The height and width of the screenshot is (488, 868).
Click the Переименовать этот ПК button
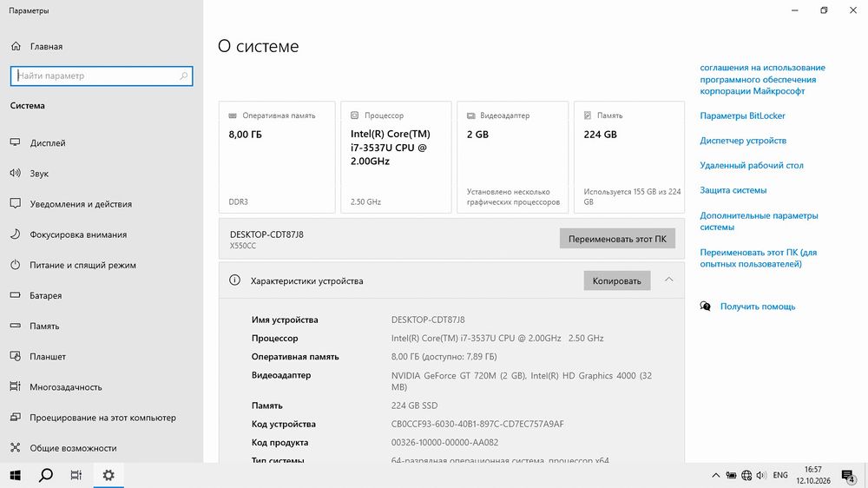click(617, 239)
